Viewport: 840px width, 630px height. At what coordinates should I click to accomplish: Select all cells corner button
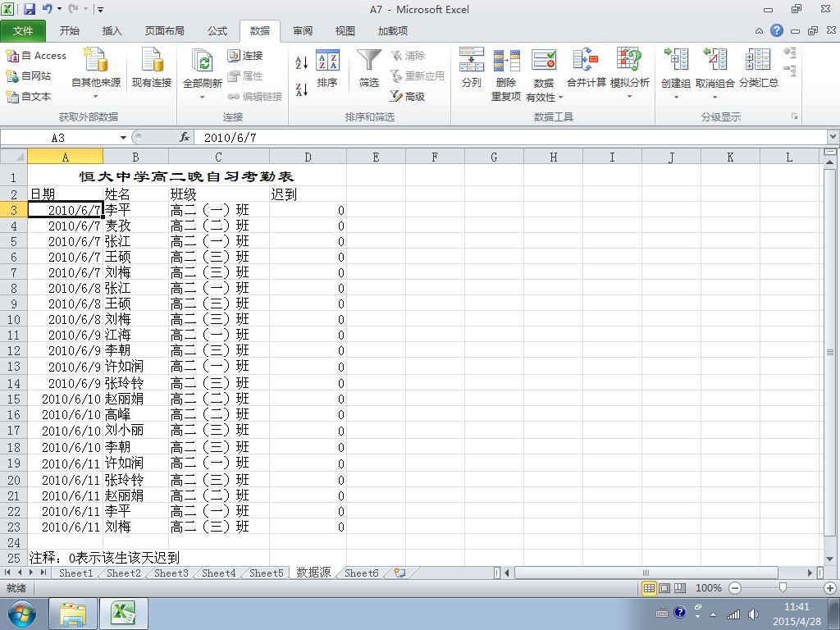14,157
